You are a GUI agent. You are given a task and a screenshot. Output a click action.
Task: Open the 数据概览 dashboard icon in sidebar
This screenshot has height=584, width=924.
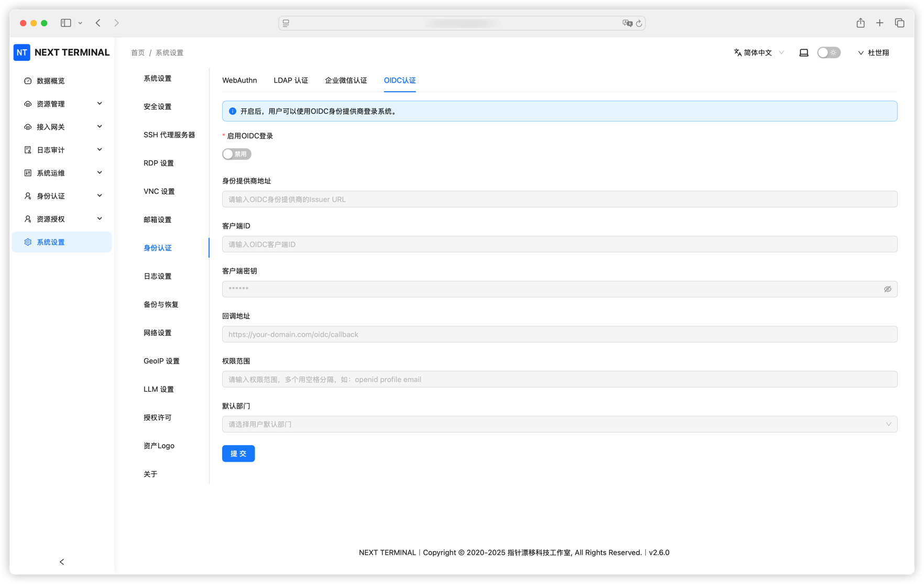tap(27, 81)
